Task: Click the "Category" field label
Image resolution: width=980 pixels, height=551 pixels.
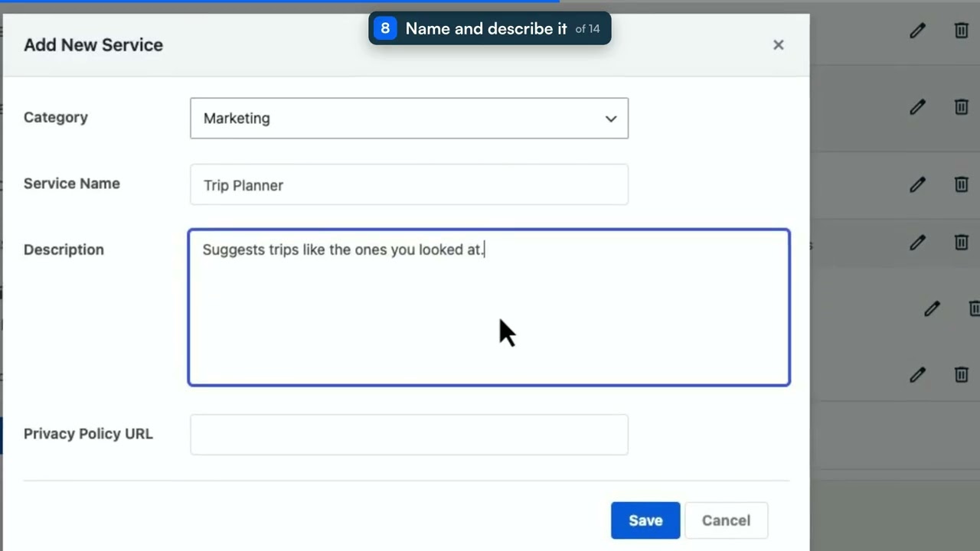Action: click(x=56, y=118)
